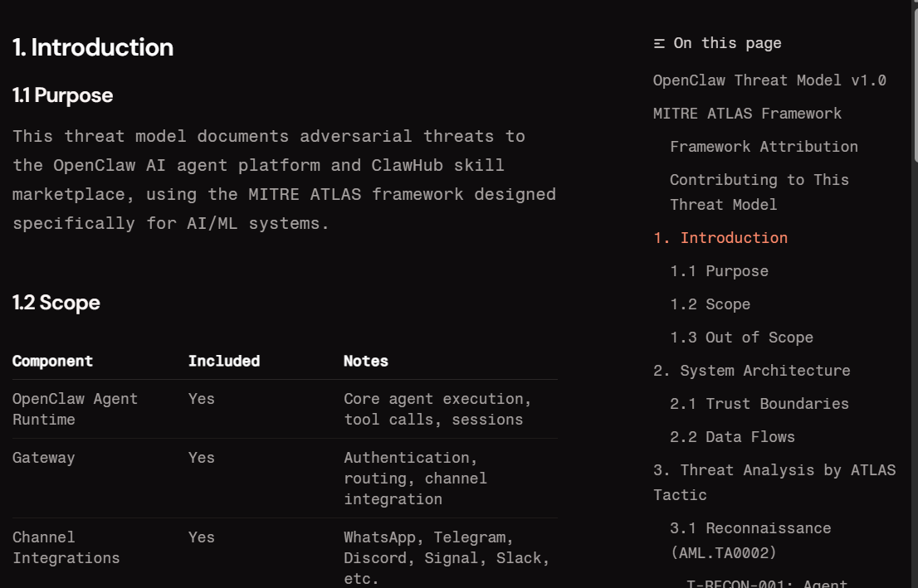Click the WhatsApp, Telegram notes cell
The height and width of the screenshot is (588, 918).
pyautogui.click(x=446, y=558)
